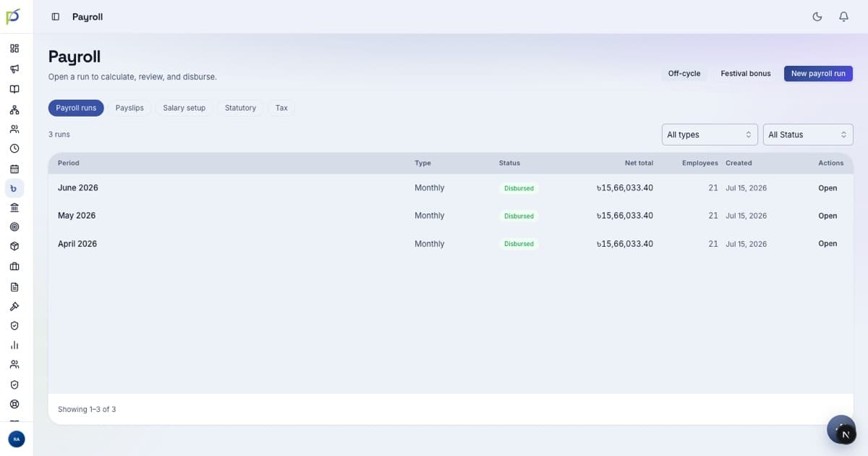Open the briefcase icon in sidebar
Viewport: 868px width, 456px height.
(x=14, y=266)
